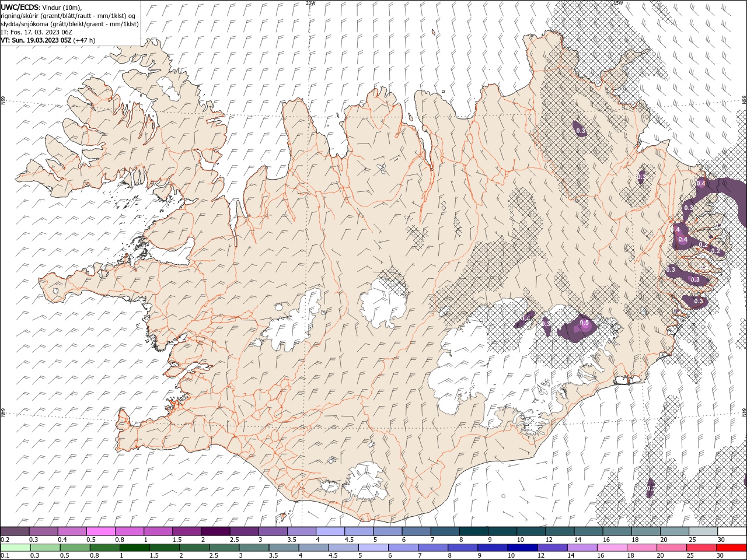This screenshot has width=747, height=560.
Task: Pick the darkest green 1 swatch, rain scale
Action: click(134, 548)
